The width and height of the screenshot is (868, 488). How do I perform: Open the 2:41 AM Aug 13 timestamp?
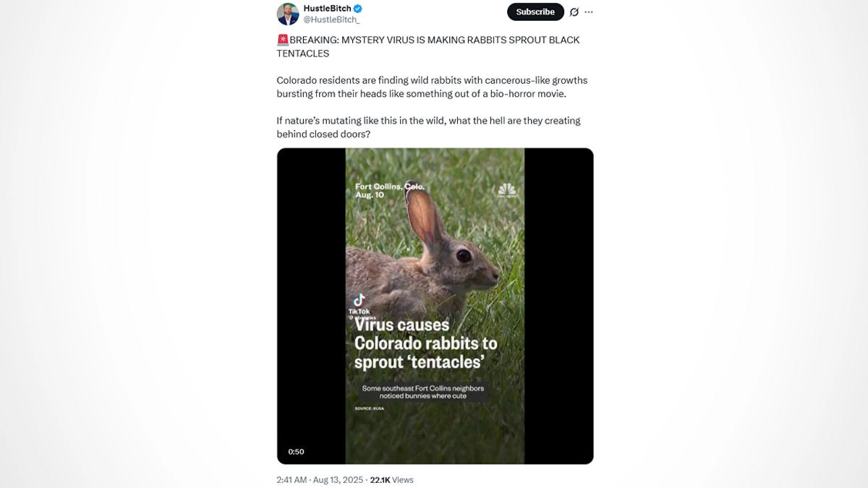pos(319,480)
